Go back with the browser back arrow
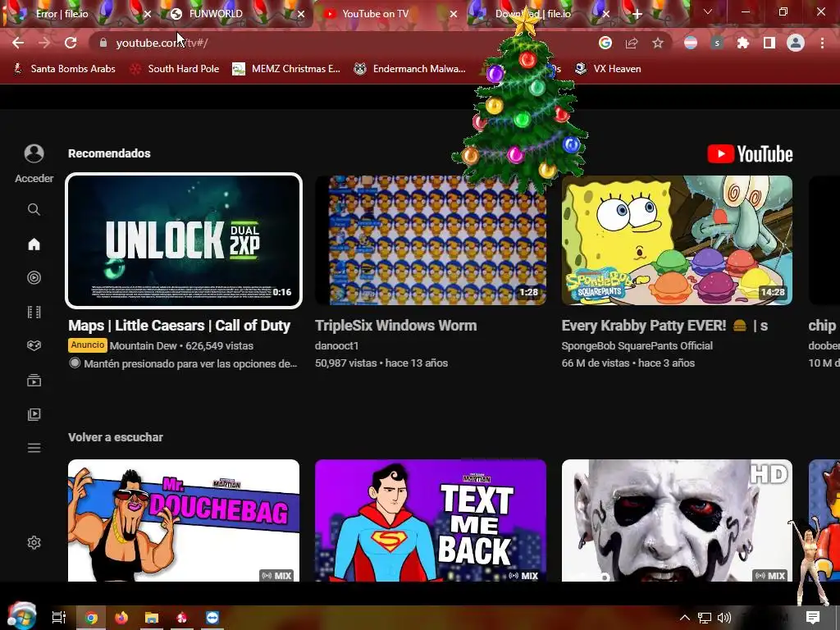Viewport: 840px width, 630px height. [x=18, y=43]
